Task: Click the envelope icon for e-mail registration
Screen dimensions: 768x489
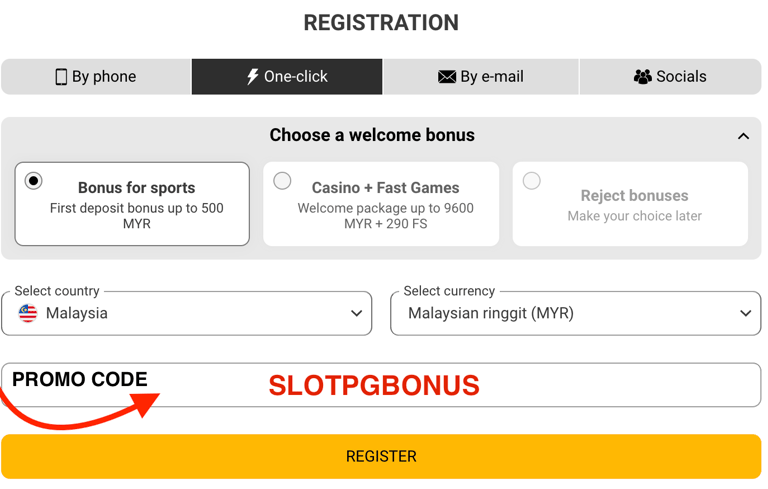Action: (447, 77)
